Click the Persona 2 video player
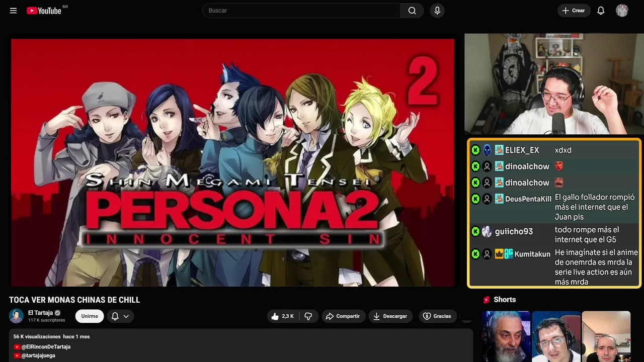Screen dimensions: 644x362 (x=232, y=162)
